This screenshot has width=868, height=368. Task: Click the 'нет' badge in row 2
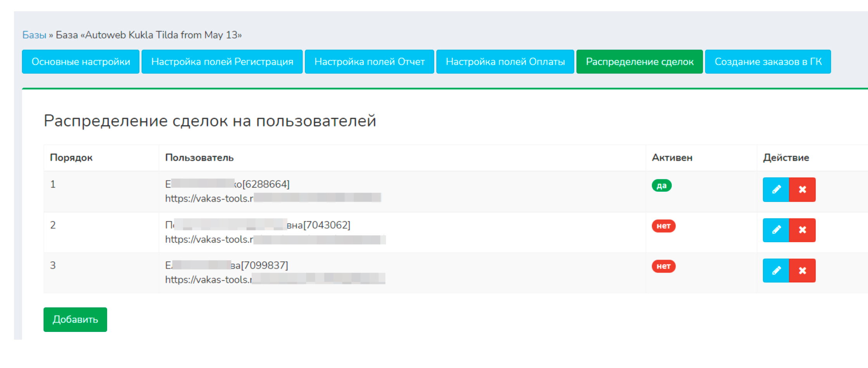(664, 226)
